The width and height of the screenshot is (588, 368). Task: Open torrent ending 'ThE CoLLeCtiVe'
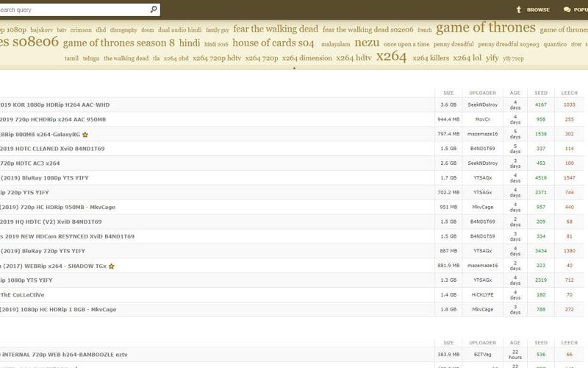[22, 295]
